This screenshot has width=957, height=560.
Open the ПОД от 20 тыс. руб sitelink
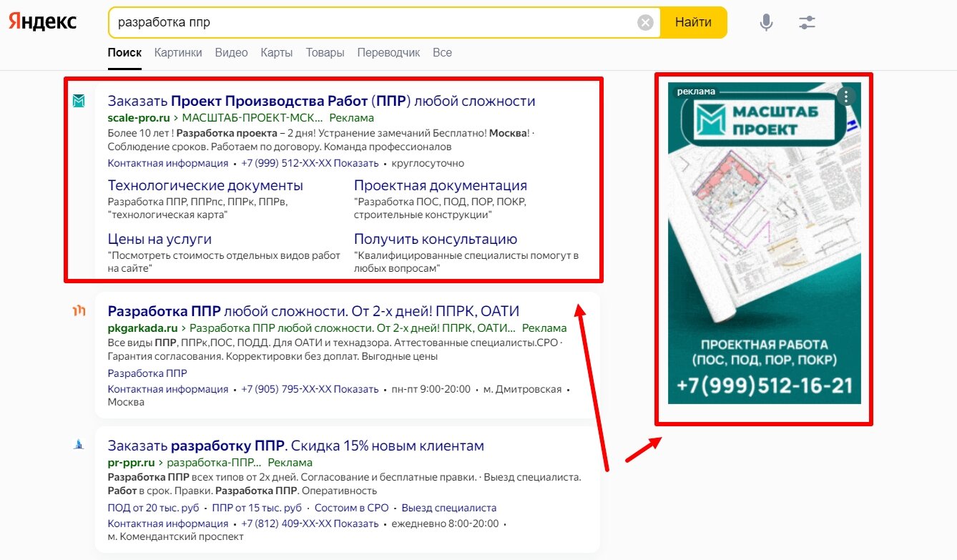point(153,508)
